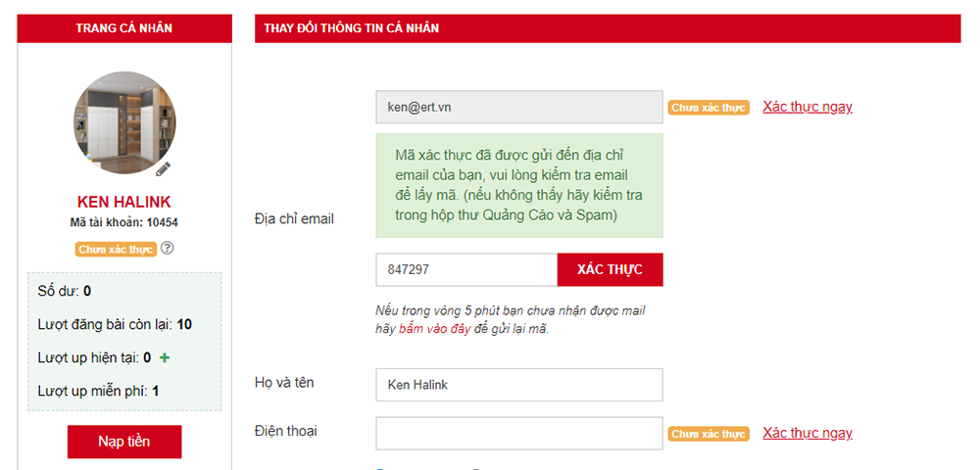Open the KEN HALINK profile name
Viewport: 980px width, 470px height.
(123, 203)
